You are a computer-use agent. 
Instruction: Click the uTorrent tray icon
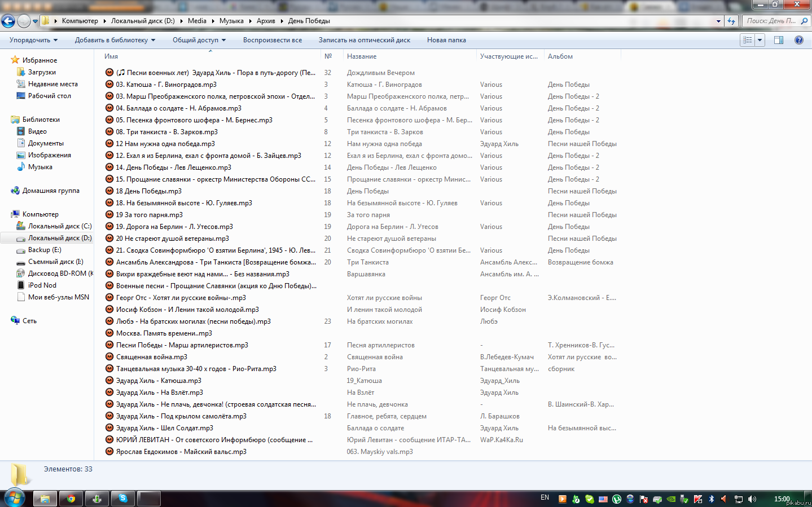click(617, 499)
